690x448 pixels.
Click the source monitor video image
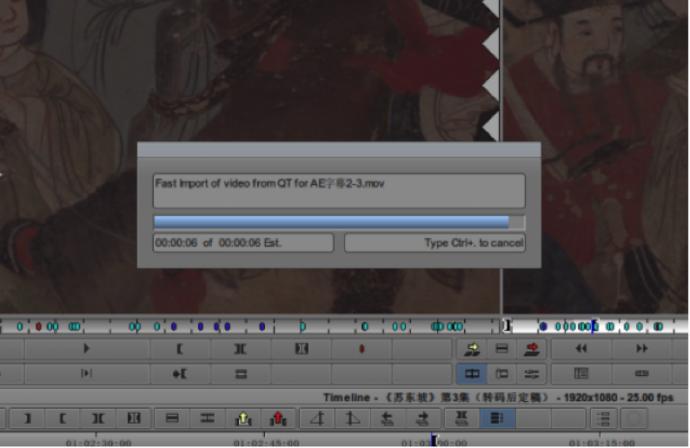coord(250,157)
